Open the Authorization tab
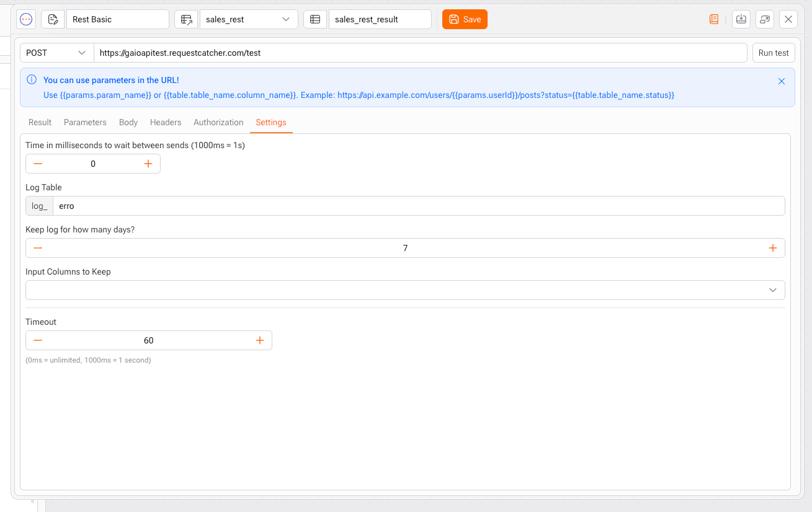 pyautogui.click(x=218, y=122)
